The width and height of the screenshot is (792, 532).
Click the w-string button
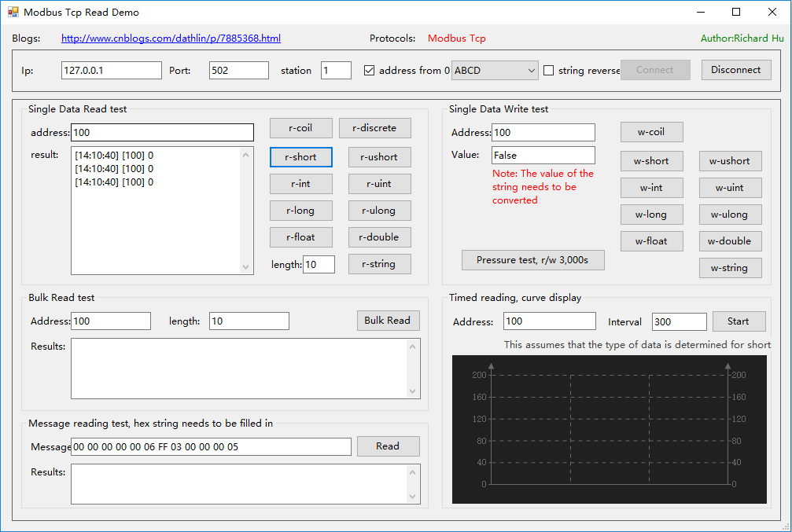click(x=731, y=268)
